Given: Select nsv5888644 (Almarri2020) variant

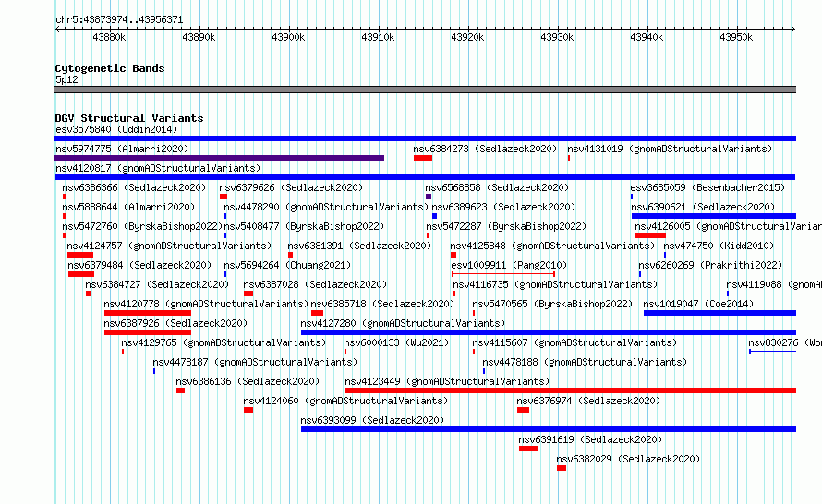Looking at the screenshot, I should tap(128, 207).
